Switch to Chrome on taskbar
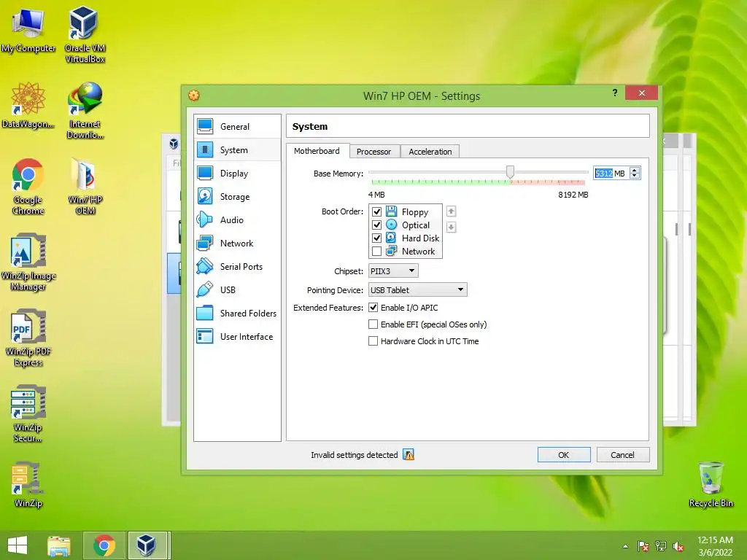Screen dimensions: 747x560 pyautogui.click(x=104, y=545)
